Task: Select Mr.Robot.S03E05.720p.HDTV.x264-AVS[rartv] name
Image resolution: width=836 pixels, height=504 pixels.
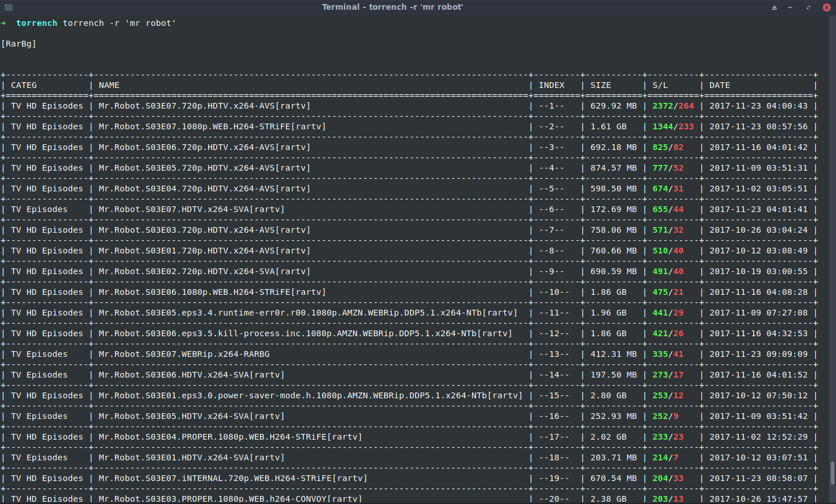Action: 205,168
